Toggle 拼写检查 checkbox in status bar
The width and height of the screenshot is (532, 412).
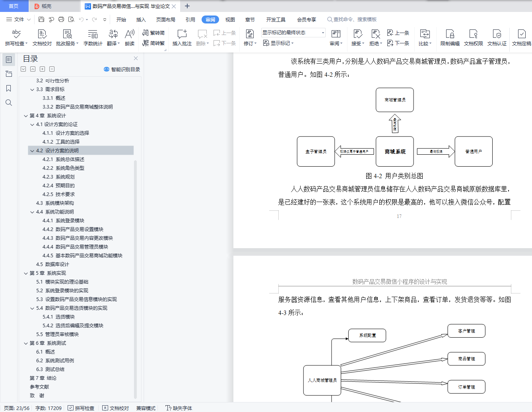point(81,408)
